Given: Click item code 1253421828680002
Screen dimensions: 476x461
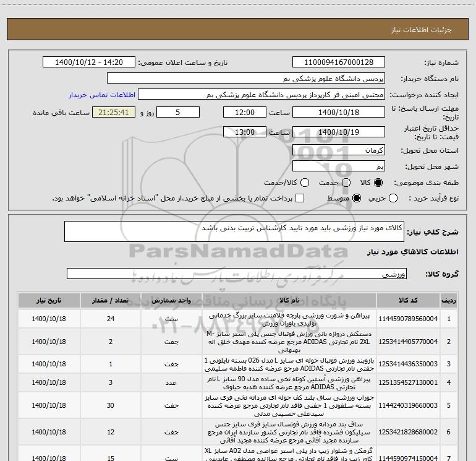Looking at the screenshot, I should click(408, 432).
